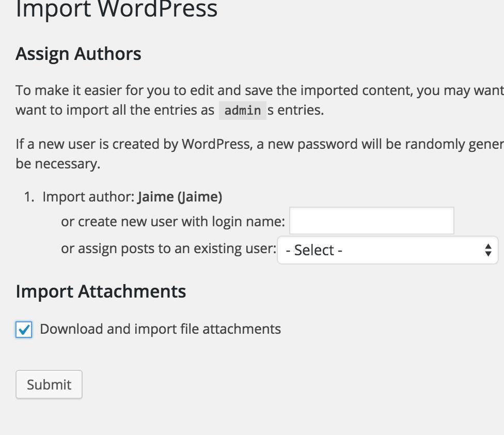504x435 pixels.
Task: Tick the Download and import file attachments checkbox
Action: [x=24, y=330]
